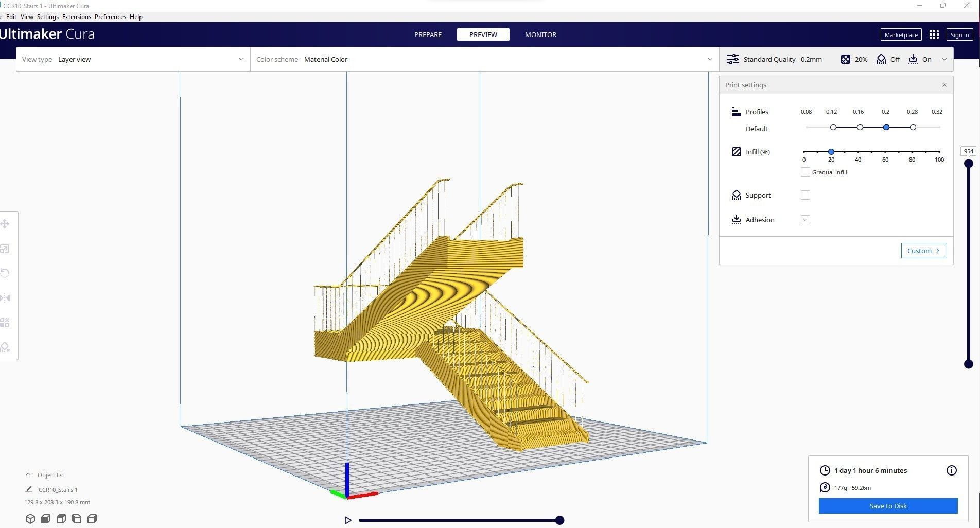Switch to 3D view camera cube icon
Viewport: 980px width, 528px height.
coord(30,519)
